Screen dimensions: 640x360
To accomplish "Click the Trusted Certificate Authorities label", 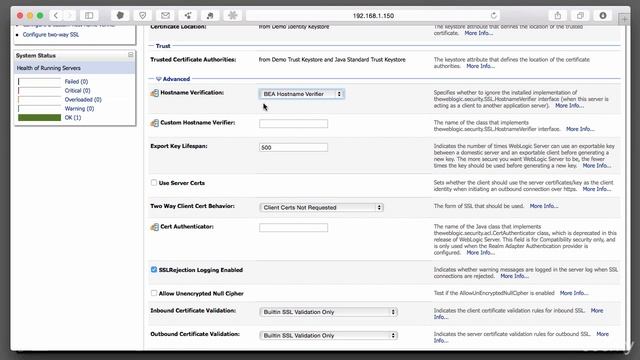I will 193,60.
